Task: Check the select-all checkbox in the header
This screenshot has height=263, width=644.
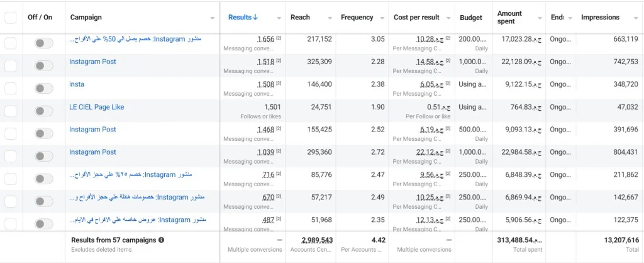Action: coord(10,18)
